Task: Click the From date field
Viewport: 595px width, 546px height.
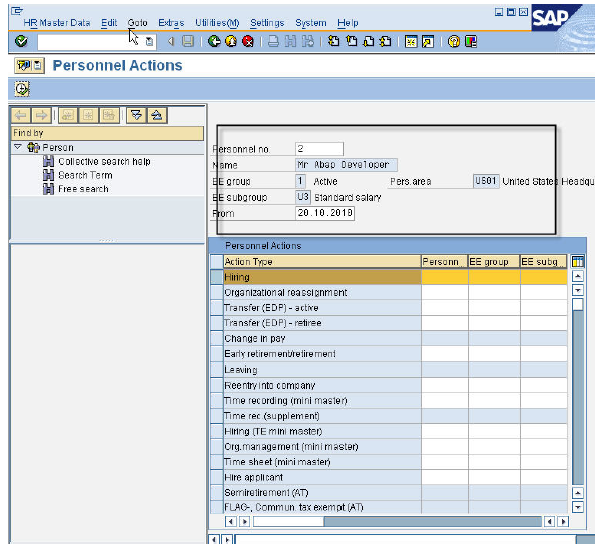Action: (x=325, y=213)
